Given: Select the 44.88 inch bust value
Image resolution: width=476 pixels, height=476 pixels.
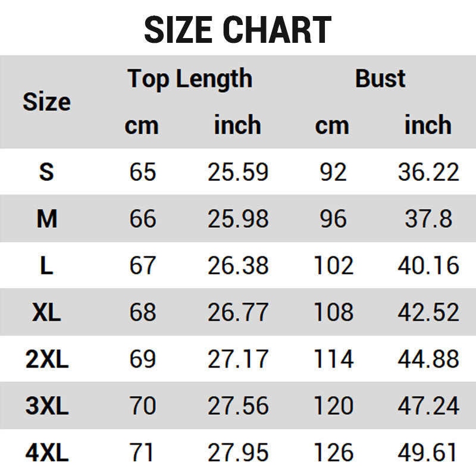Looking at the screenshot, I should 428,359.
